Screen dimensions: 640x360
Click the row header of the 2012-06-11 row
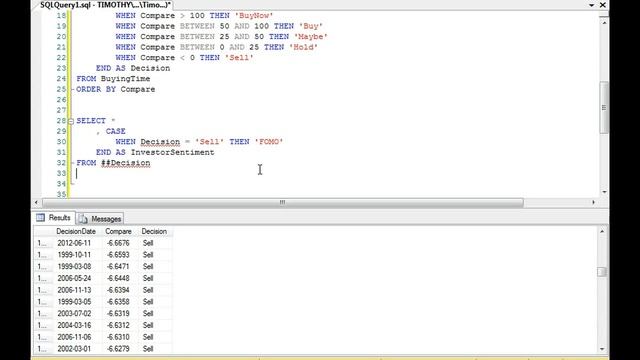pyautogui.click(x=43, y=243)
